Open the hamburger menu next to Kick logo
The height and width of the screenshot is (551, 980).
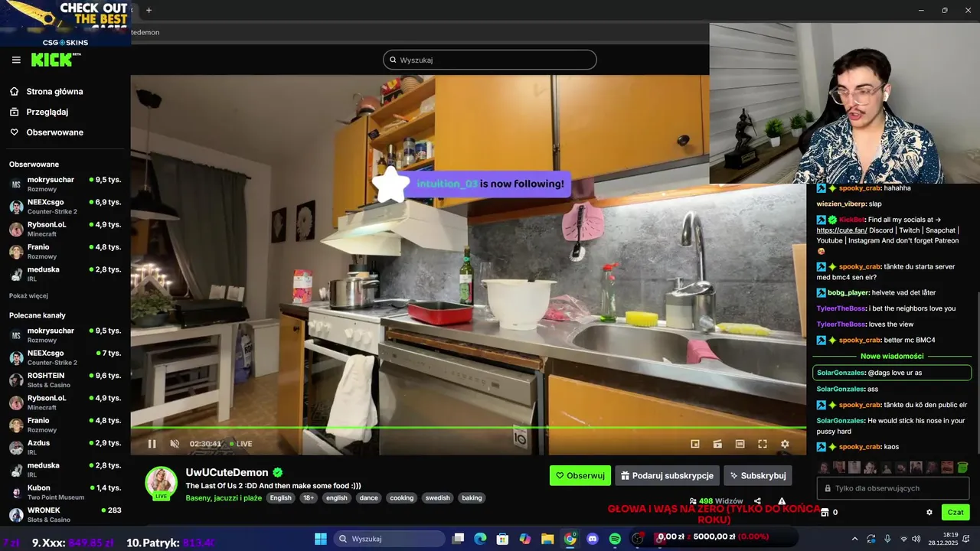click(x=16, y=60)
